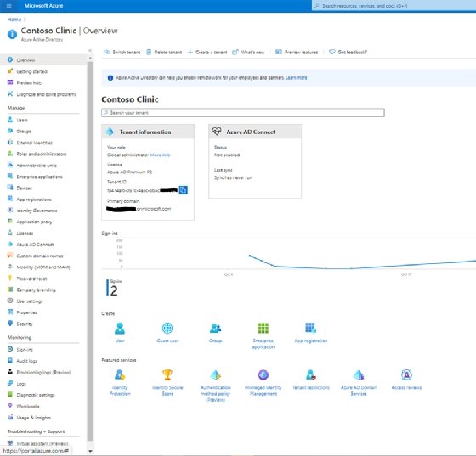This screenshot has width=476, height=456.
Task: Open Privileged Identity Management icon
Action: [x=263, y=375]
